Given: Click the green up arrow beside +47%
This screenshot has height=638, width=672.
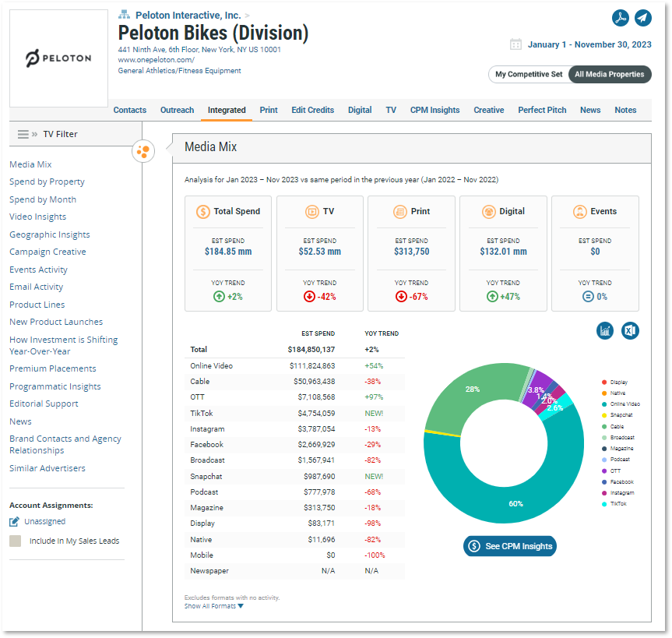Looking at the screenshot, I should click(492, 296).
